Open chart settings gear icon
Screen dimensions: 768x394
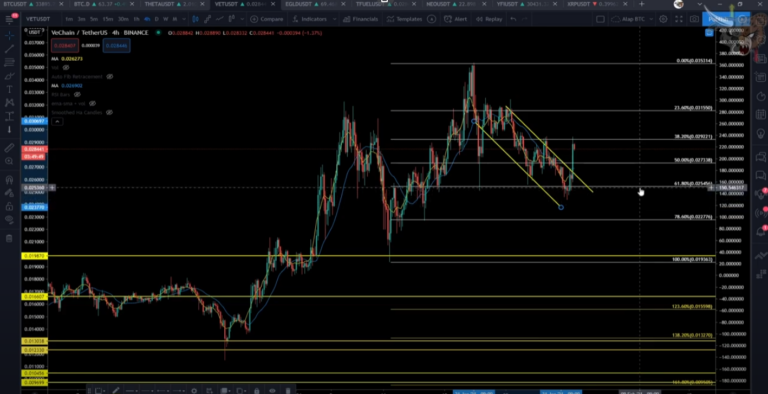click(x=663, y=19)
